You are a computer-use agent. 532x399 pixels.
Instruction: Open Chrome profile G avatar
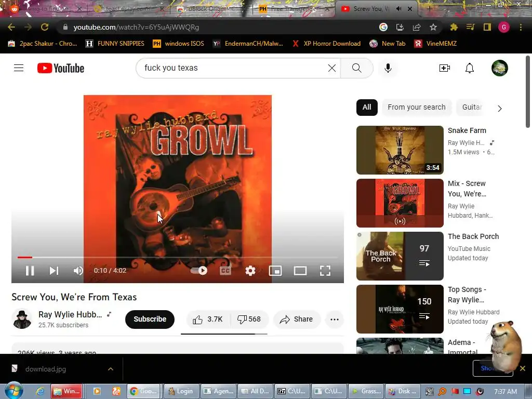[504, 27]
